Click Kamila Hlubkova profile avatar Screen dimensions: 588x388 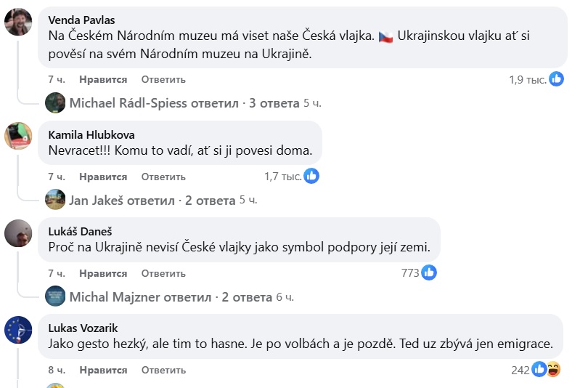click(x=18, y=136)
